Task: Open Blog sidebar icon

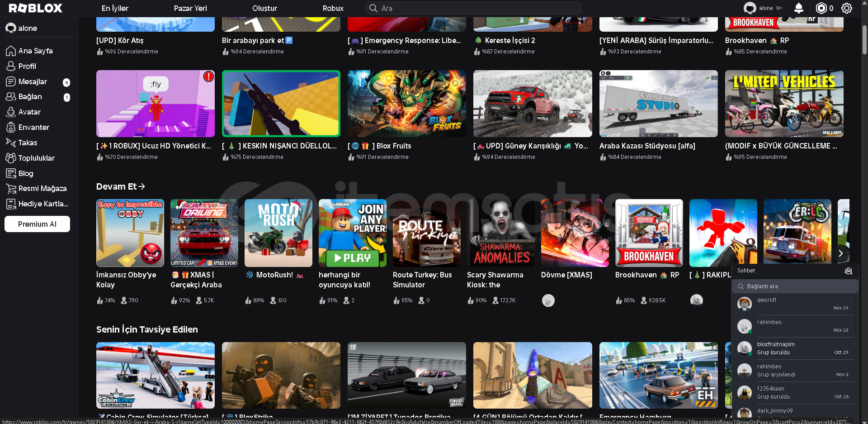Action: 11,173
